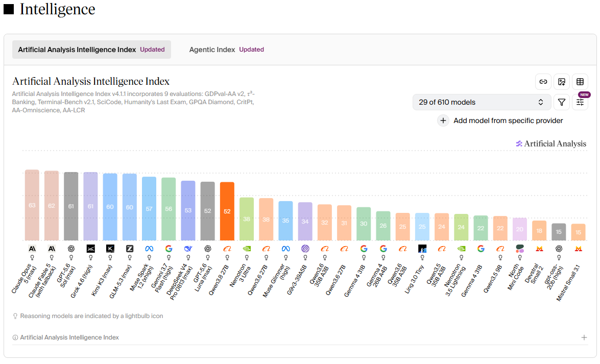Click Alibaba logo under Qwen3.8 27B bar
This screenshot has width=600, height=364.
click(227, 249)
